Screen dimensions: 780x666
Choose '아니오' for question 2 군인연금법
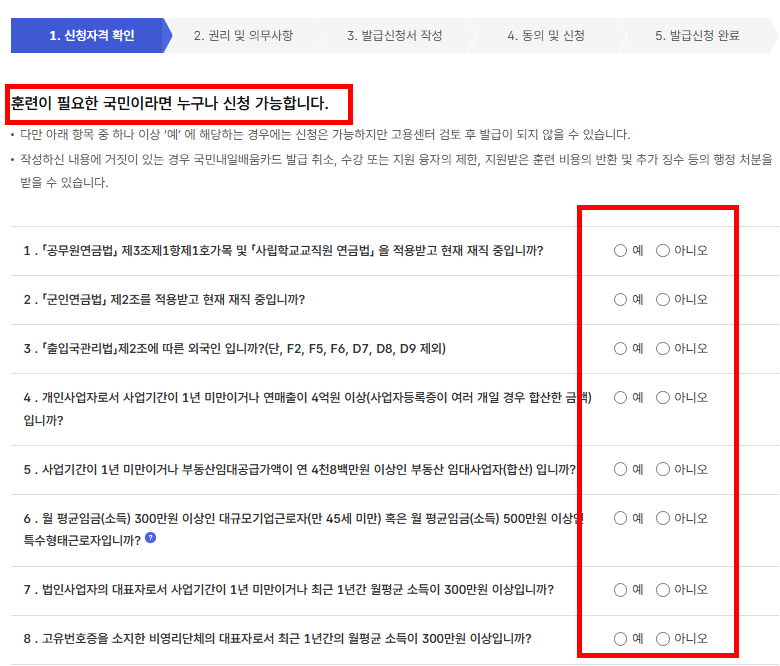coord(663,299)
